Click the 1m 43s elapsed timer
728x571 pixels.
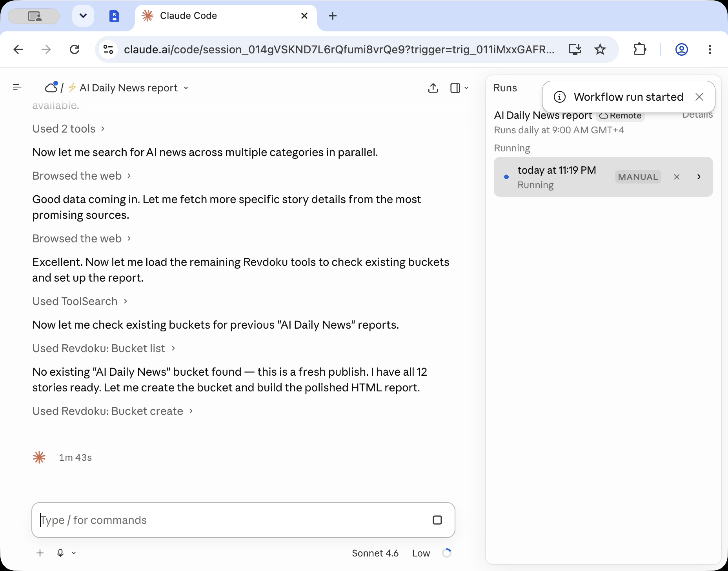tap(75, 458)
